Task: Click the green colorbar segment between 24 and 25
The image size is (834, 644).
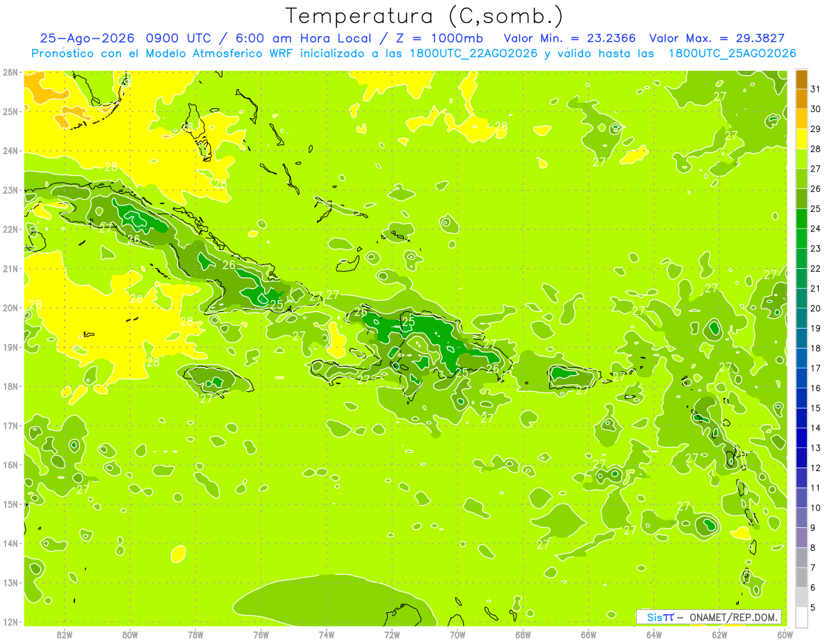Action: click(801, 218)
